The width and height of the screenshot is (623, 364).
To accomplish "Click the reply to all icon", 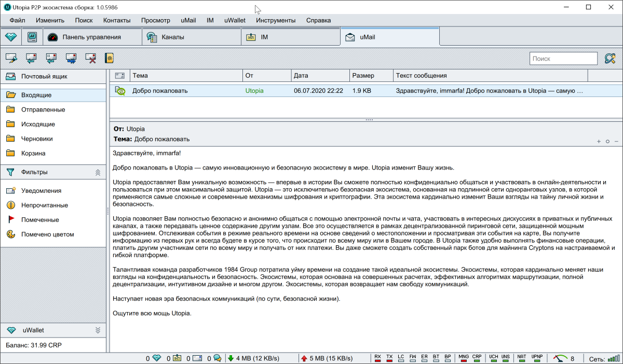I will pyautogui.click(x=51, y=58).
